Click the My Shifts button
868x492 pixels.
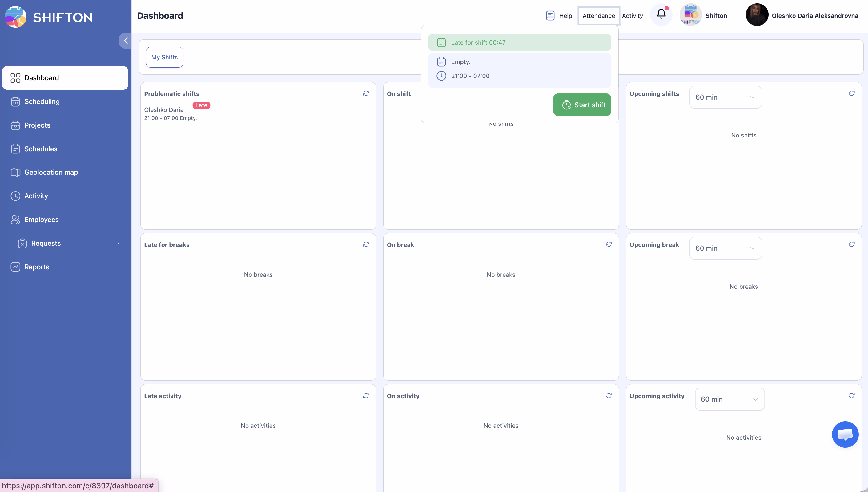pos(164,57)
